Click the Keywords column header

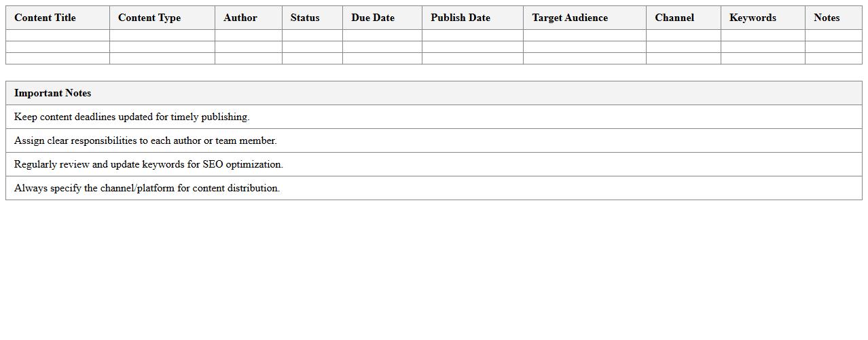pos(753,18)
